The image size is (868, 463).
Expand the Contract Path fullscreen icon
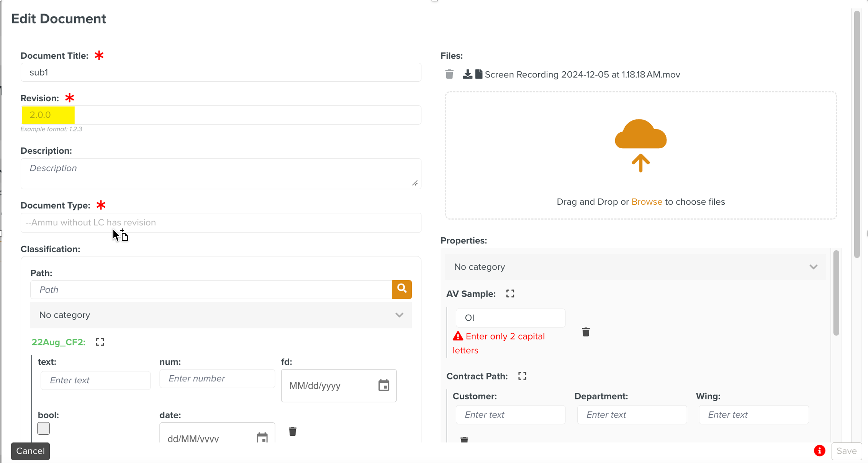point(522,376)
